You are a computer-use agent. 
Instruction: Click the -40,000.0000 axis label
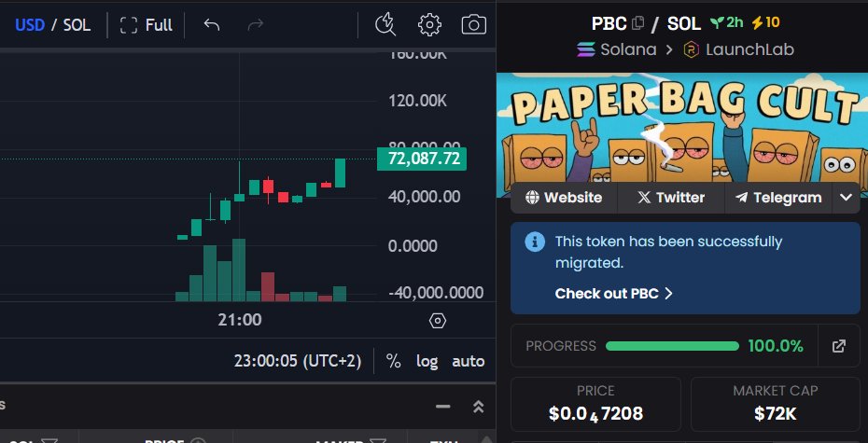point(436,293)
